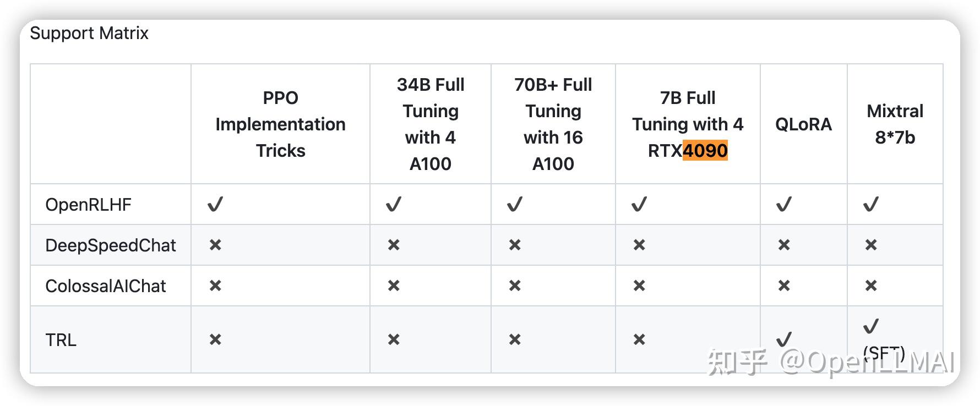Click ColossalAIChat's cross under 70B+ Full Tuning
980x406 pixels.
pyautogui.click(x=515, y=286)
